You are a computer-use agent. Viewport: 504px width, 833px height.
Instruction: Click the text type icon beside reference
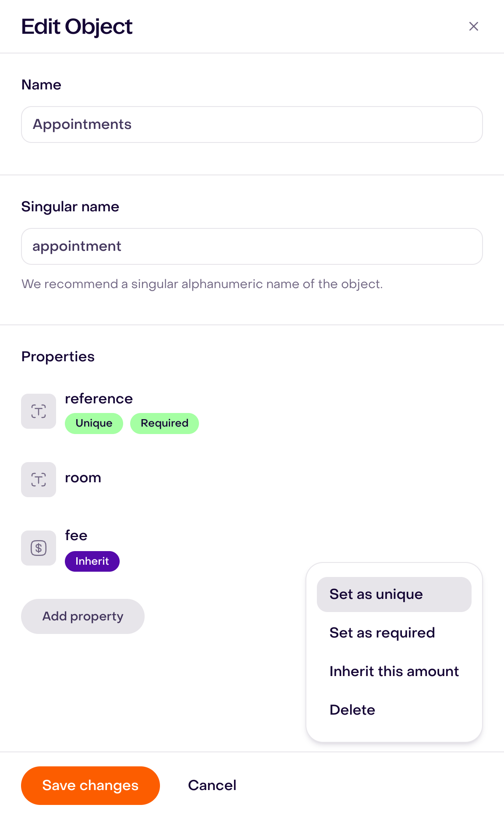point(39,411)
